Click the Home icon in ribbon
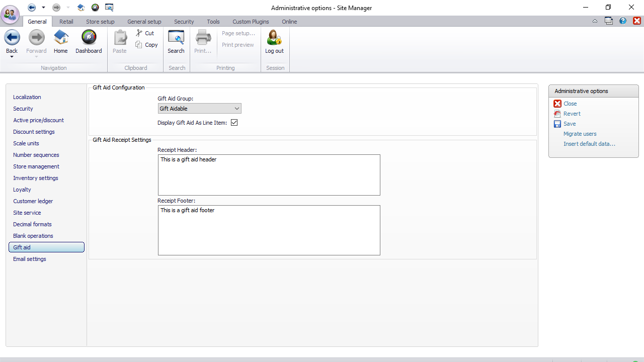The height and width of the screenshot is (362, 644). [x=60, y=38]
